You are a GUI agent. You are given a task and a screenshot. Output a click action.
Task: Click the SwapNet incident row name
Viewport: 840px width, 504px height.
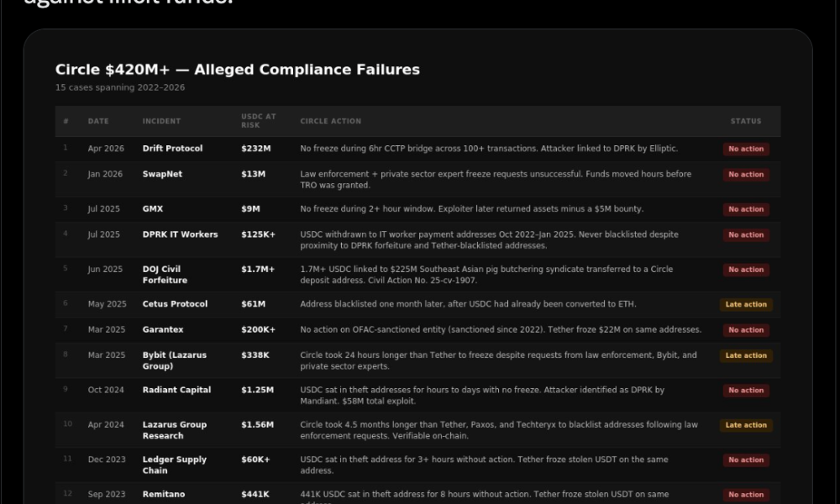tap(162, 174)
